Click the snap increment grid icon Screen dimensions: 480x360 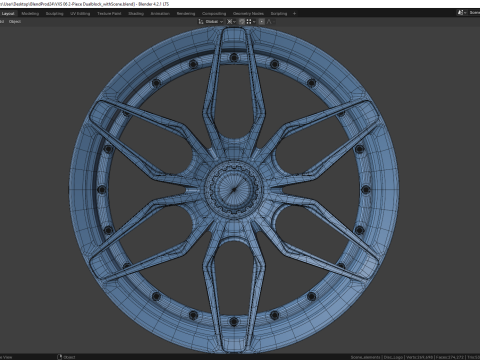(x=249, y=22)
